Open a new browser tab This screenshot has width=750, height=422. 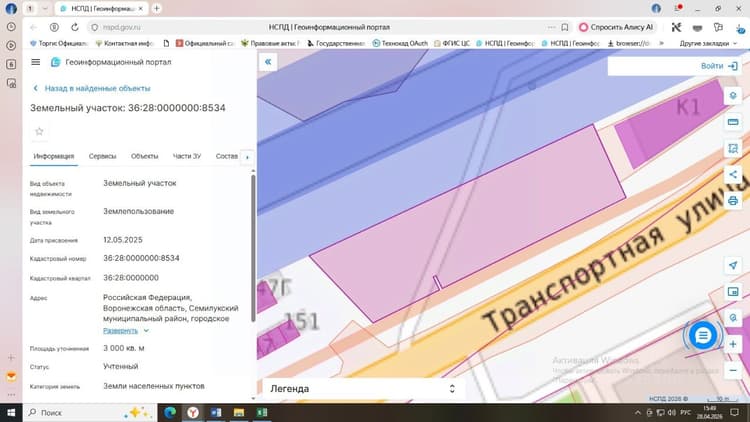[156, 8]
